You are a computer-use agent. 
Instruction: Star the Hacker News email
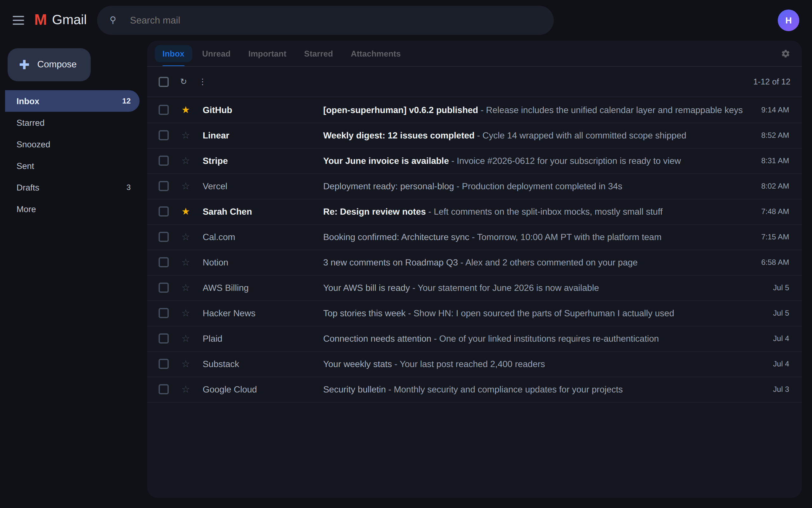[186, 313]
